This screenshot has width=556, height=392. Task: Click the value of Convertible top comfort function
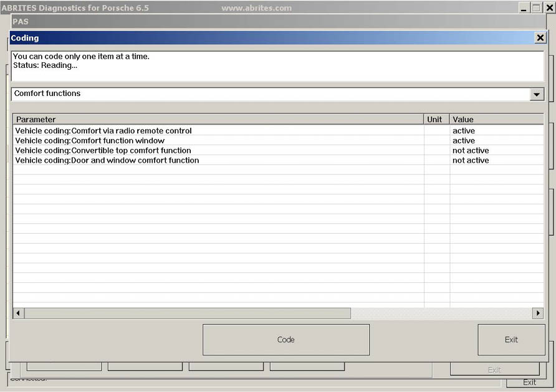click(x=471, y=151)
